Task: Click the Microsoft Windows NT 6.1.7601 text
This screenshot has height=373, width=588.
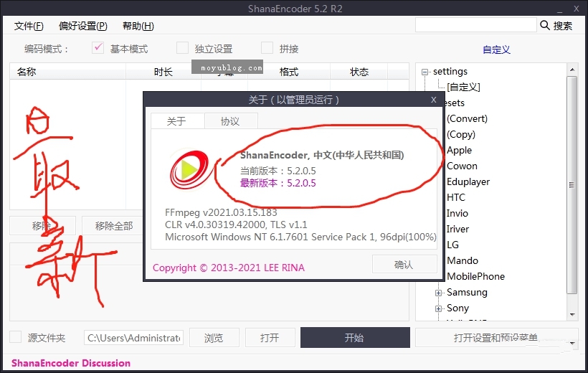Action: [x=300, y=237]
